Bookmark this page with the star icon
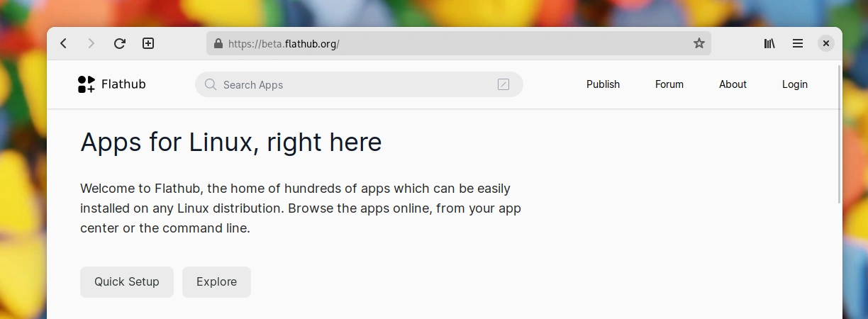The width and height of the screenshot is (868, 319). pyautogui.click(x=699, y=43)
